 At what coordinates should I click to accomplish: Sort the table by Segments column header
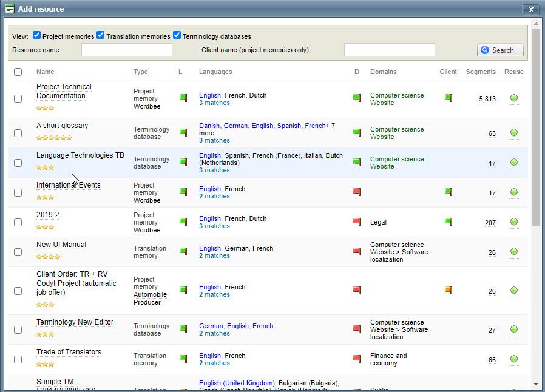pos(481,72)
